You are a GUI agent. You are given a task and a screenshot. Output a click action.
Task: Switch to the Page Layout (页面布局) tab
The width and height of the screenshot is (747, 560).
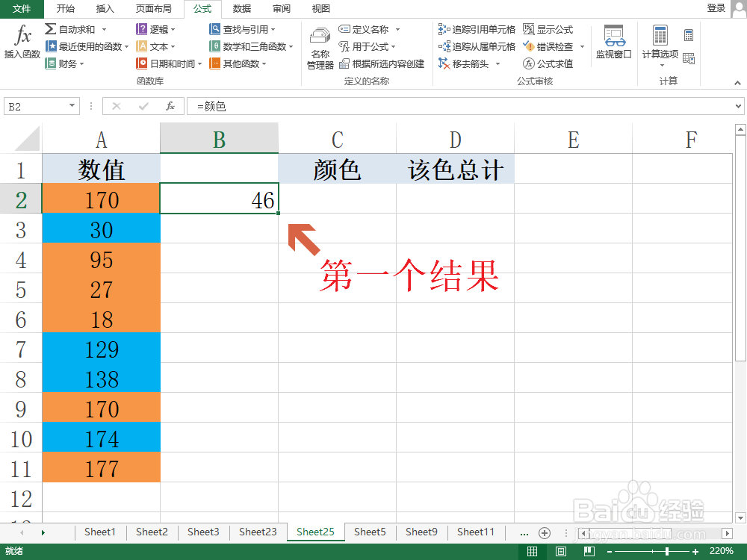click(154, 8)
